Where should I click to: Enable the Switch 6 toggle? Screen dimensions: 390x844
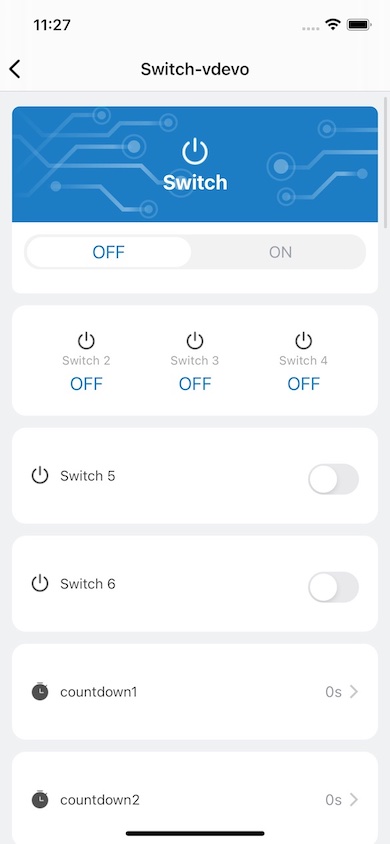click(x=334, y=587)
